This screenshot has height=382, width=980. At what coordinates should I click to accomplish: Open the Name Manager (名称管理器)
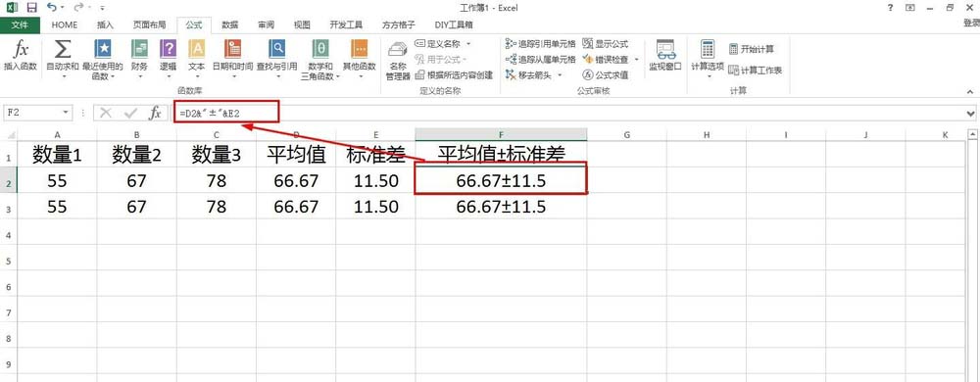(398, 61)
